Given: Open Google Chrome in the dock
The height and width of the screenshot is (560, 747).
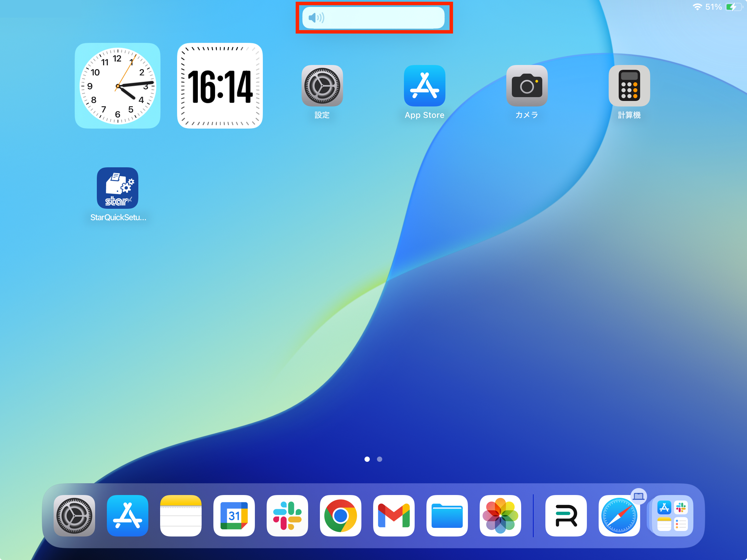Looking at the screenshot, I should pyautogui.click(x=340, y=515).
